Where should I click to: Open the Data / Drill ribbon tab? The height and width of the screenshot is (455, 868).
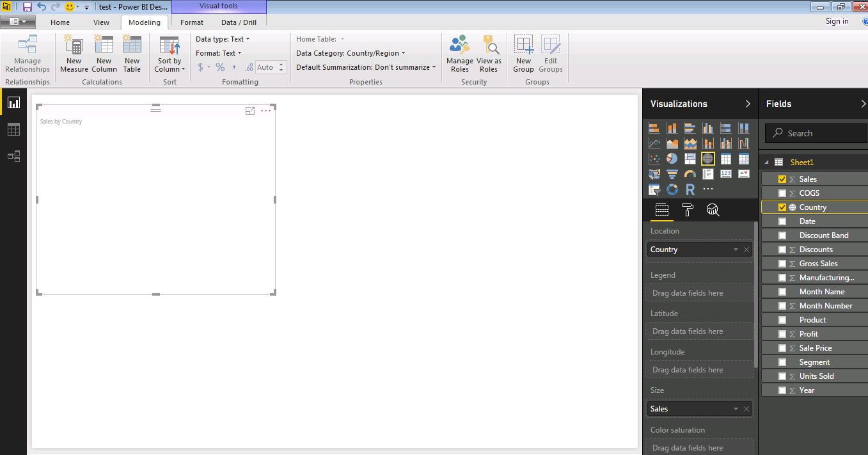click(239, 22)
